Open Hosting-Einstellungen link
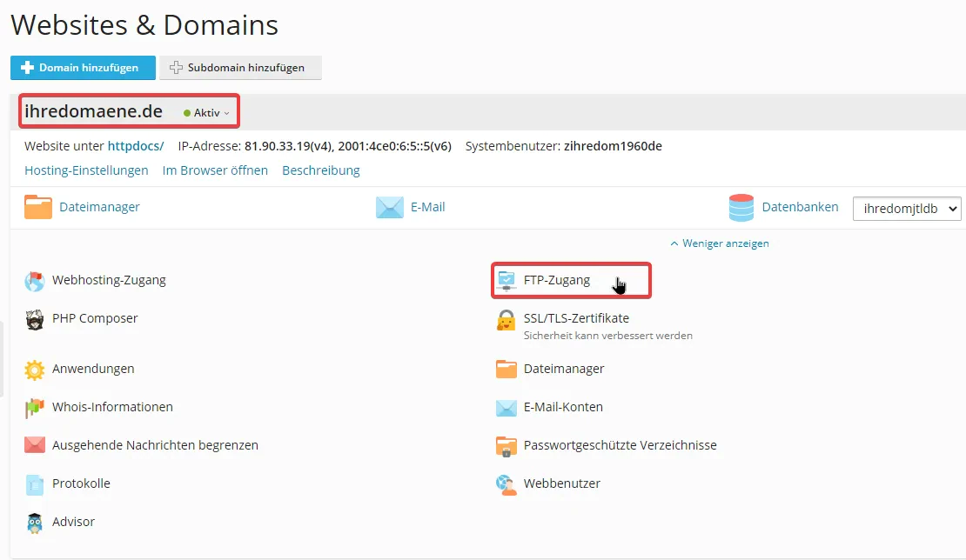 (86, 170)
